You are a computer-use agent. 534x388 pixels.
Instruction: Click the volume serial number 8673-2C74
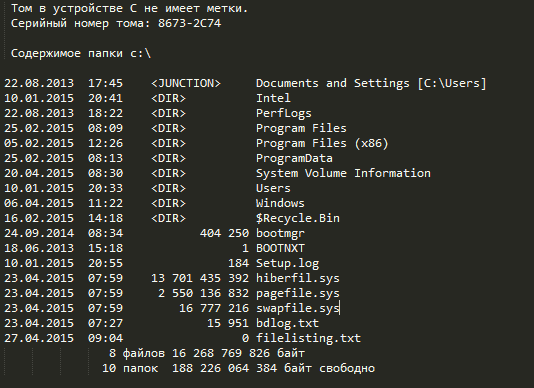point(189,24)
